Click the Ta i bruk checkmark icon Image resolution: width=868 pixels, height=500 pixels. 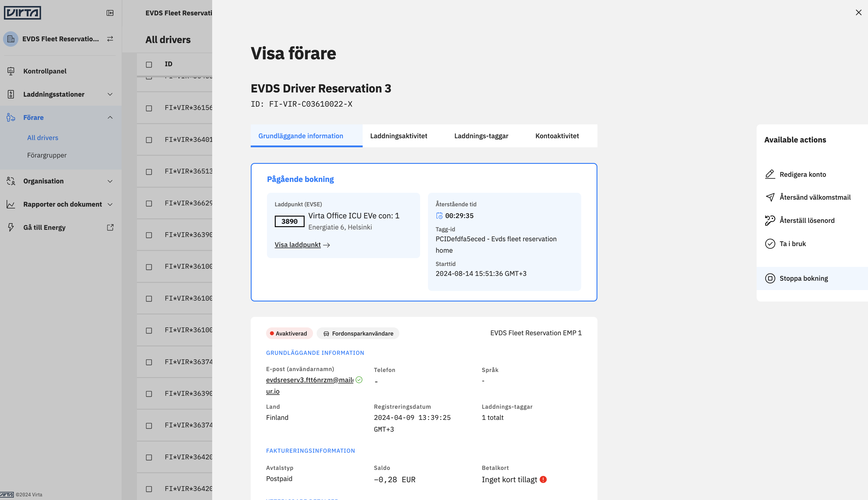click(770, 244)
